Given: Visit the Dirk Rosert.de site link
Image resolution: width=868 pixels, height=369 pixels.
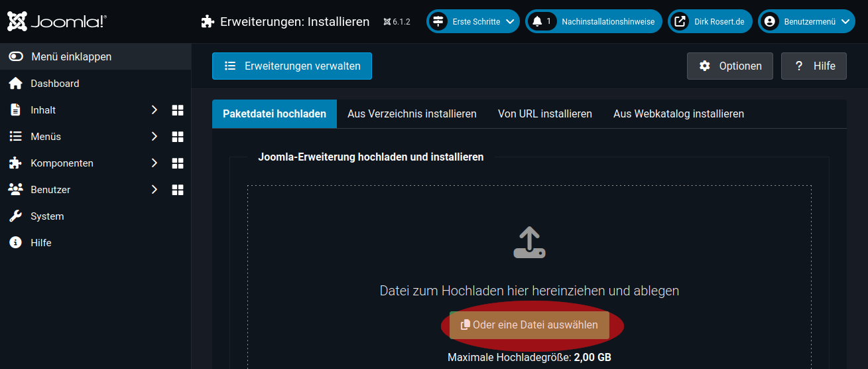Looking at the screenshot, I should point(710,22).
